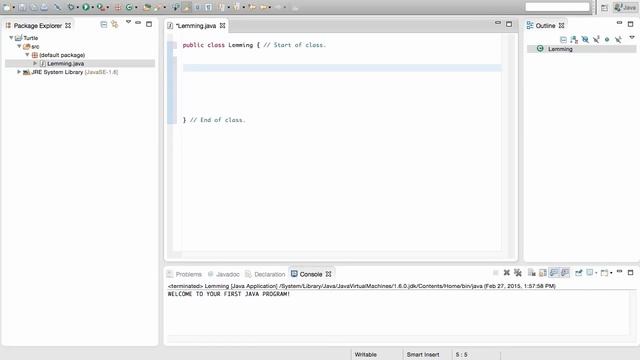640x360 pixels.
Task: Click Collapse All in Outline toolbar
Action: coord(563,39)
